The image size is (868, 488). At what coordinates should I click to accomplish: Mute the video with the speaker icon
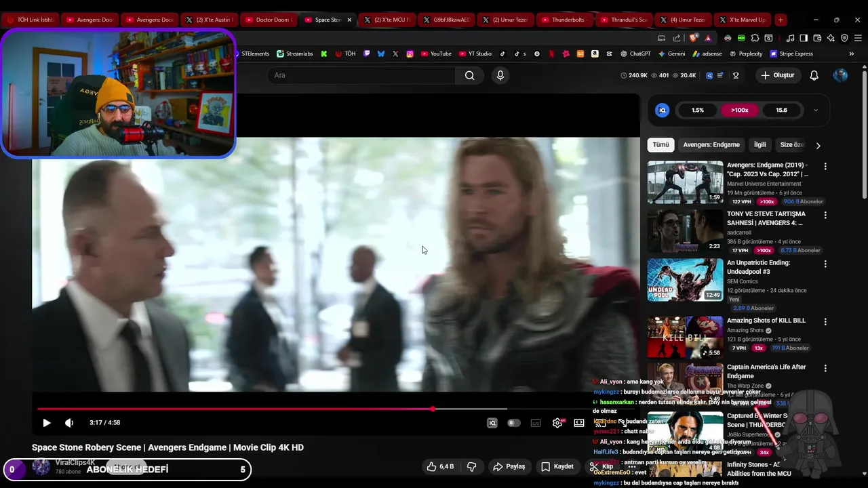pos(69,423)
